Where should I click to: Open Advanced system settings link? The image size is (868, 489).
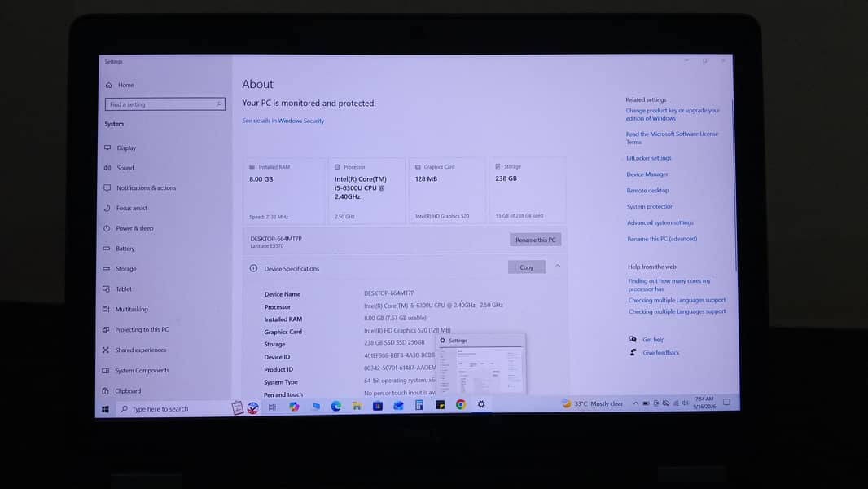[x=660, y=222]
